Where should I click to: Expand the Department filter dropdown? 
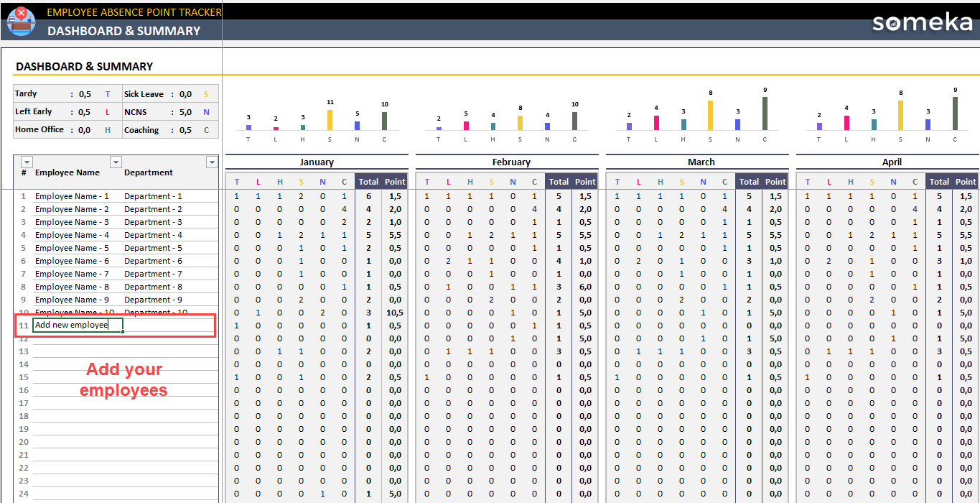pyautogui.click(x=211, y=162)
